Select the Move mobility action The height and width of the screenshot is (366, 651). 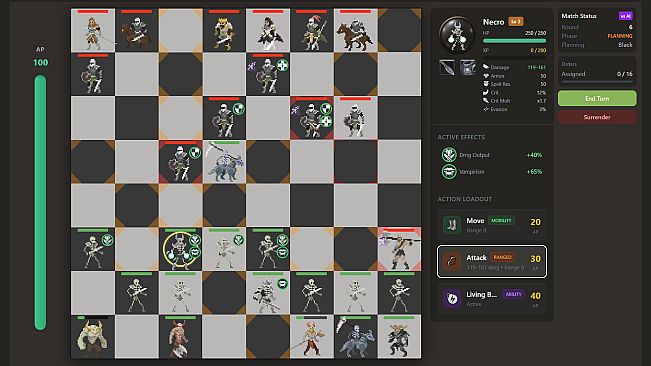tap(492, 224)
